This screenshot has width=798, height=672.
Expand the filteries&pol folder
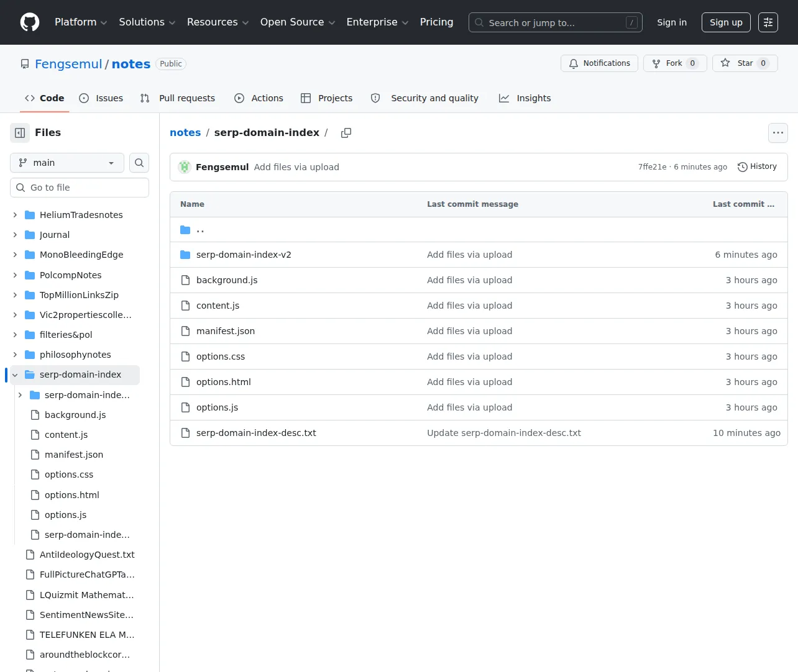point(15,335)
